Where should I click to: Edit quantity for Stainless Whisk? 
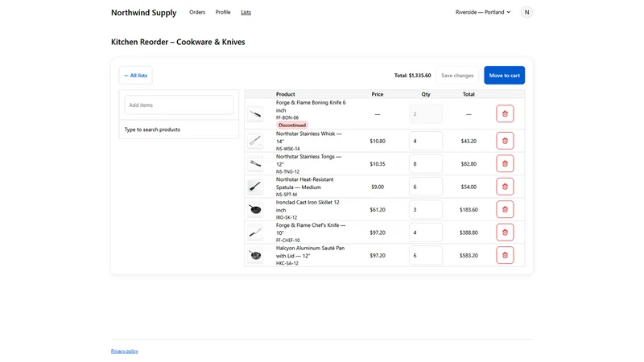(426, 141)
